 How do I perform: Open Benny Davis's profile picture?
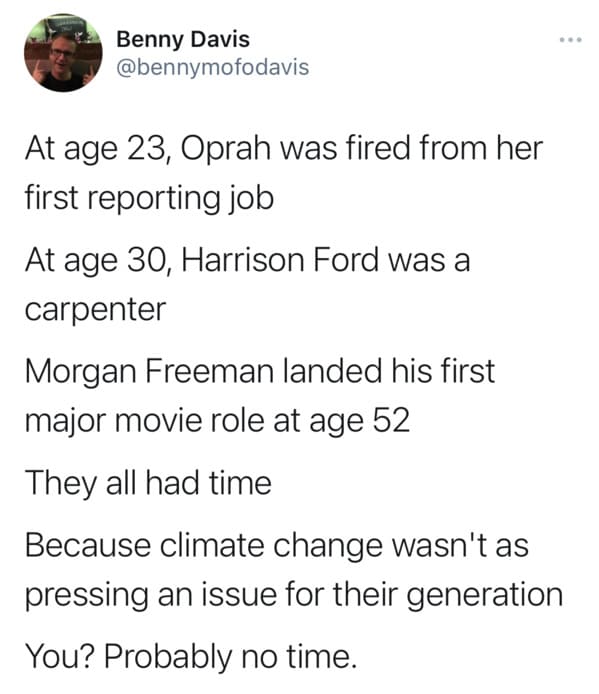pos(63,53)
